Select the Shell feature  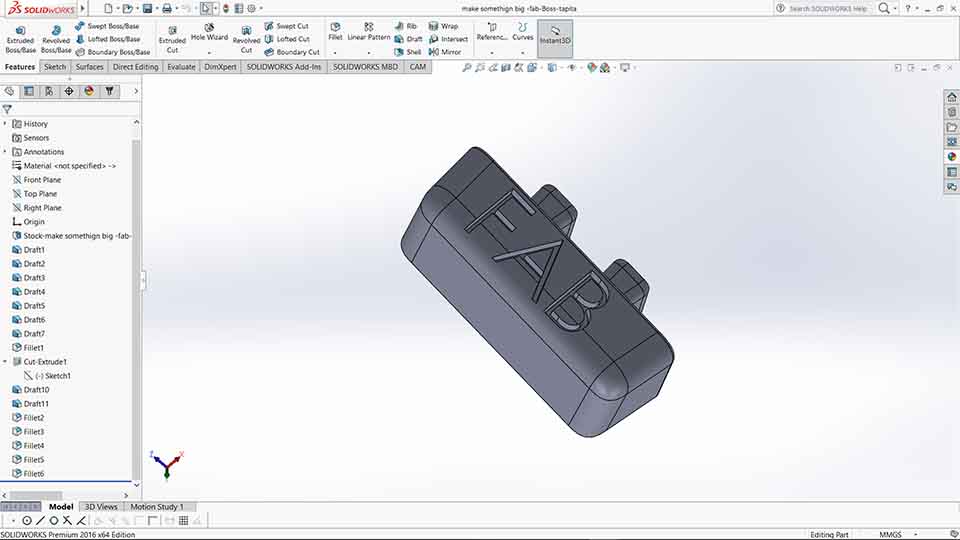point(408,52)
